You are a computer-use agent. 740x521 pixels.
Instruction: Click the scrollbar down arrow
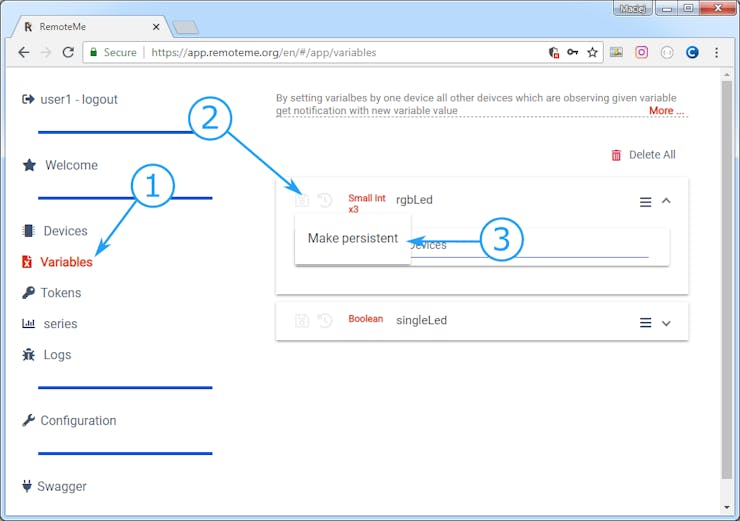(727, 507)
